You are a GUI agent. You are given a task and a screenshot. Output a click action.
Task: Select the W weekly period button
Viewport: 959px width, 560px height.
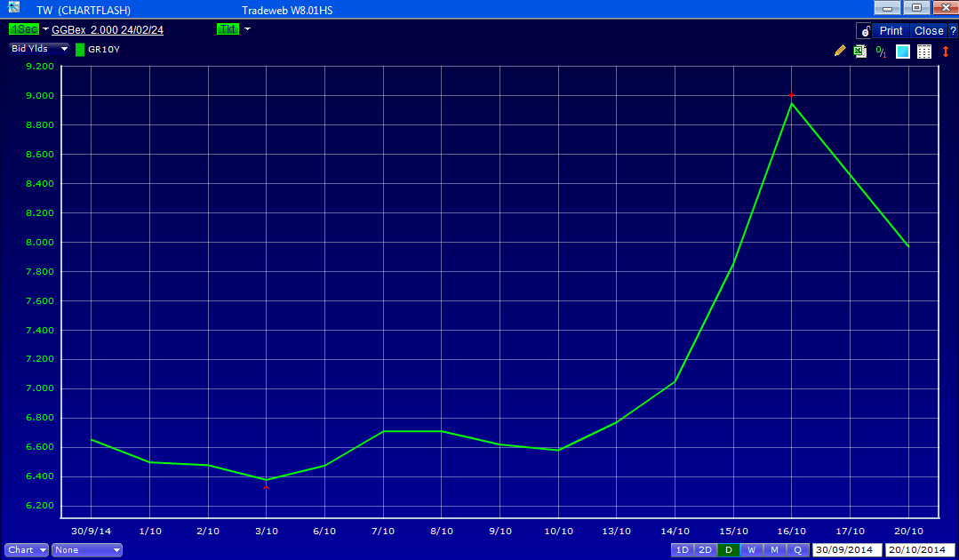pos(752,550)
